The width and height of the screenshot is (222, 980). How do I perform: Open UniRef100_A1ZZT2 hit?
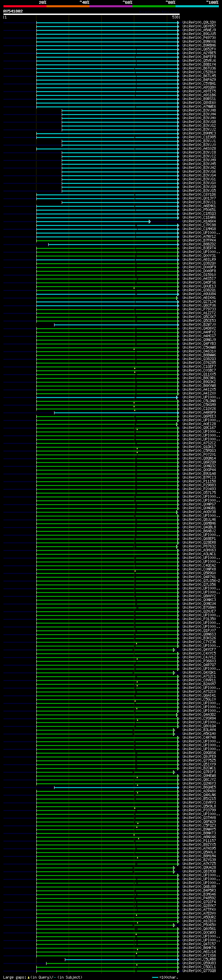pyautogui.click(x=199, y=313)
